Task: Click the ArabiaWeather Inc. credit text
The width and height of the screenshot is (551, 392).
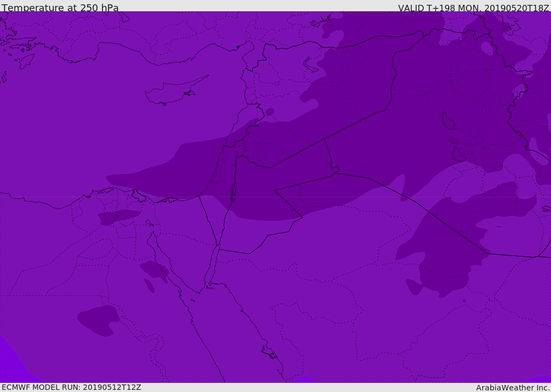Action: point(513,388)
